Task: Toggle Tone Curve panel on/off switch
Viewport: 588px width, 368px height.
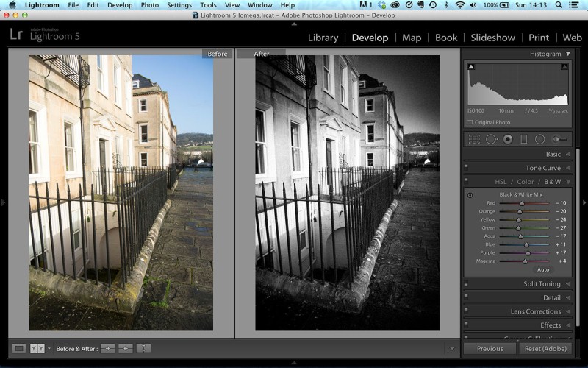Action: pos(466,166)
